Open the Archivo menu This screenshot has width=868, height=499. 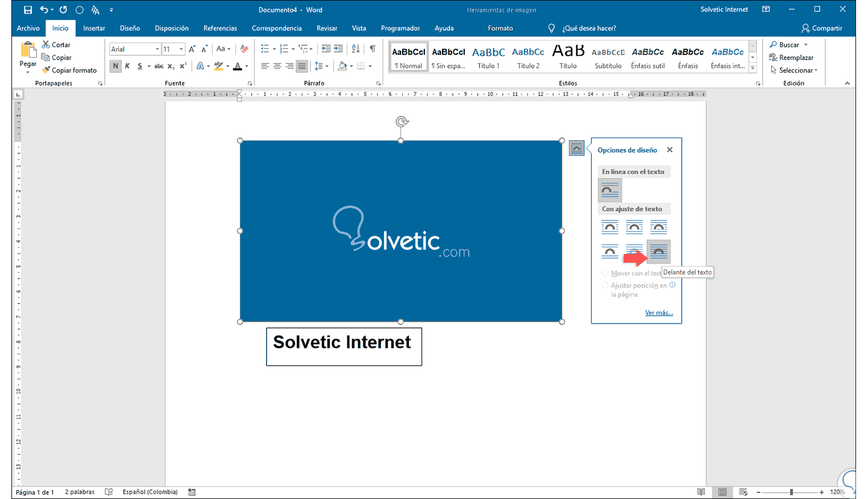28,28
